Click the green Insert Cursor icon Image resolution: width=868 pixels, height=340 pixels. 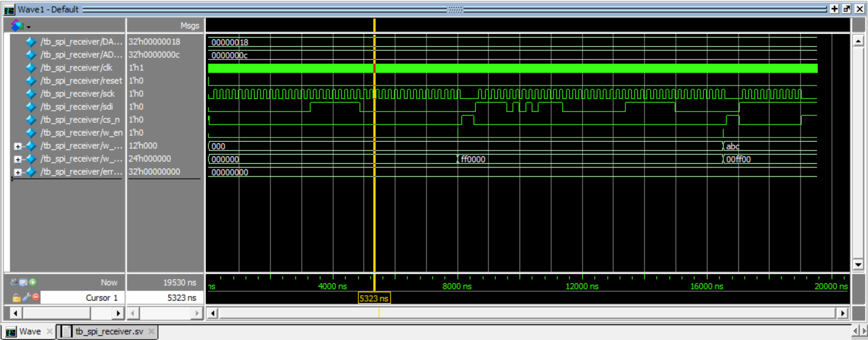tap(33, 282)
